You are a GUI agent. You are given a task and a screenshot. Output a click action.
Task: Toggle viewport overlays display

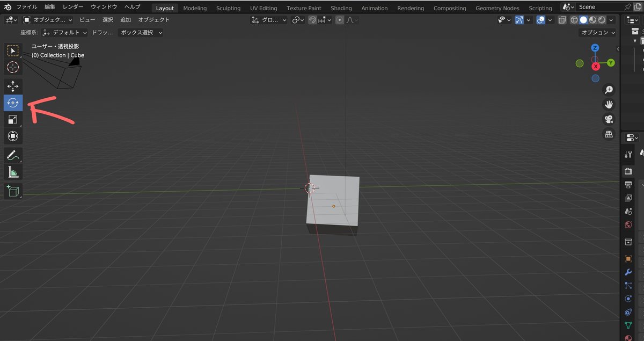[x=541, y=20]
